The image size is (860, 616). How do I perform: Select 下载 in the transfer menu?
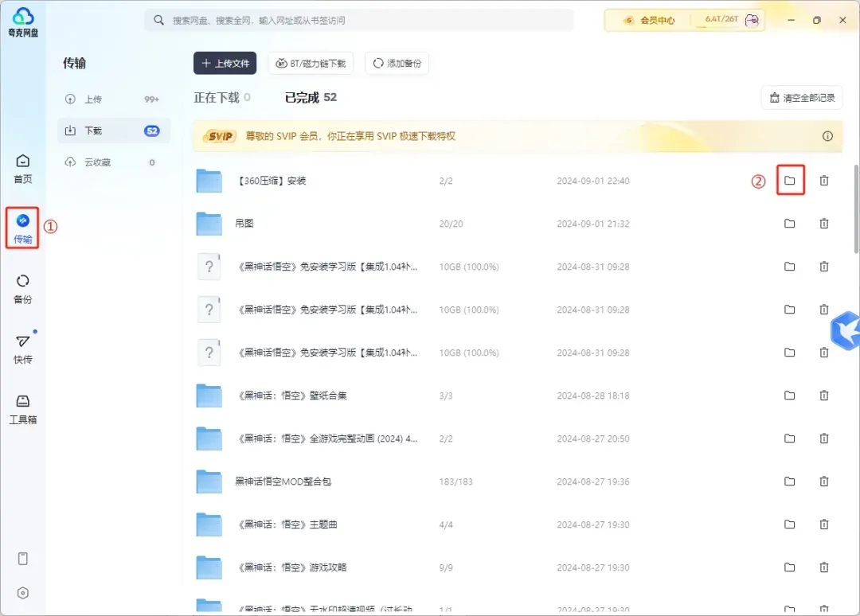coord(114,131)
